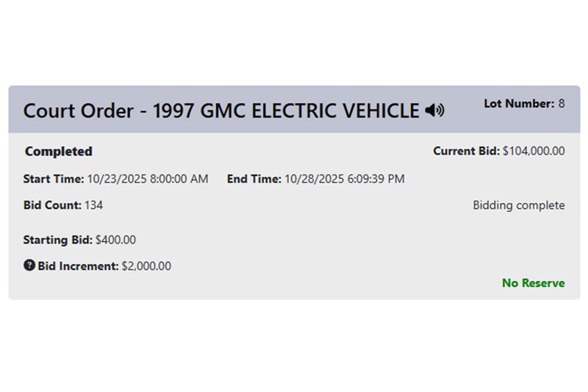Click the speaker audio icon beside the title
Image resolution: width=588 pixels, height=392 pixels.
pos(434,110)
